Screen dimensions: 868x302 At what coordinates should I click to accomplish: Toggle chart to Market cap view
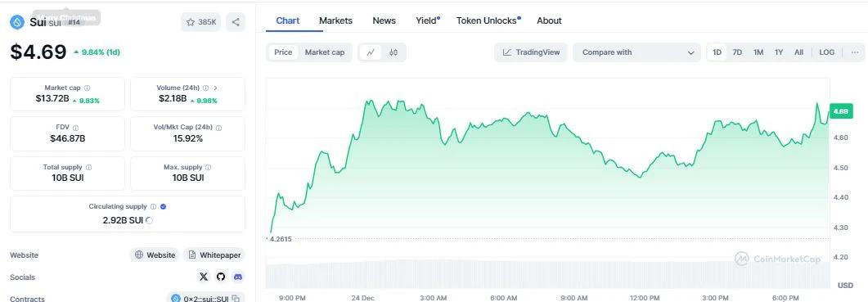coord(325,52)
